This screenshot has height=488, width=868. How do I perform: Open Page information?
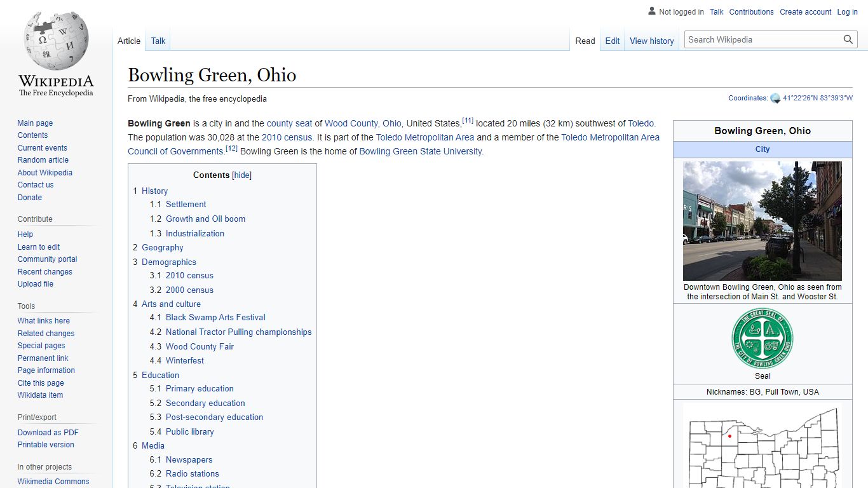[x=46, y=370]
